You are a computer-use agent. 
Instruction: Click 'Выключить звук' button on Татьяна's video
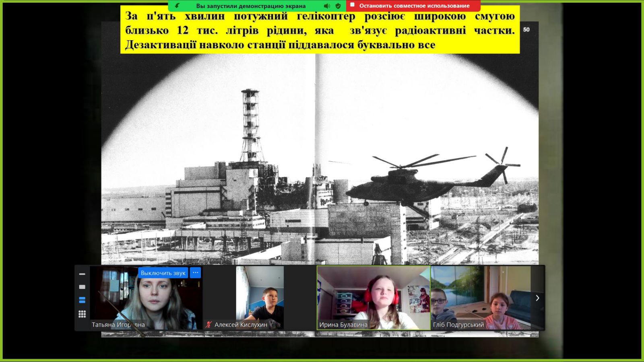pyautogui.click(x=163, y=273)
